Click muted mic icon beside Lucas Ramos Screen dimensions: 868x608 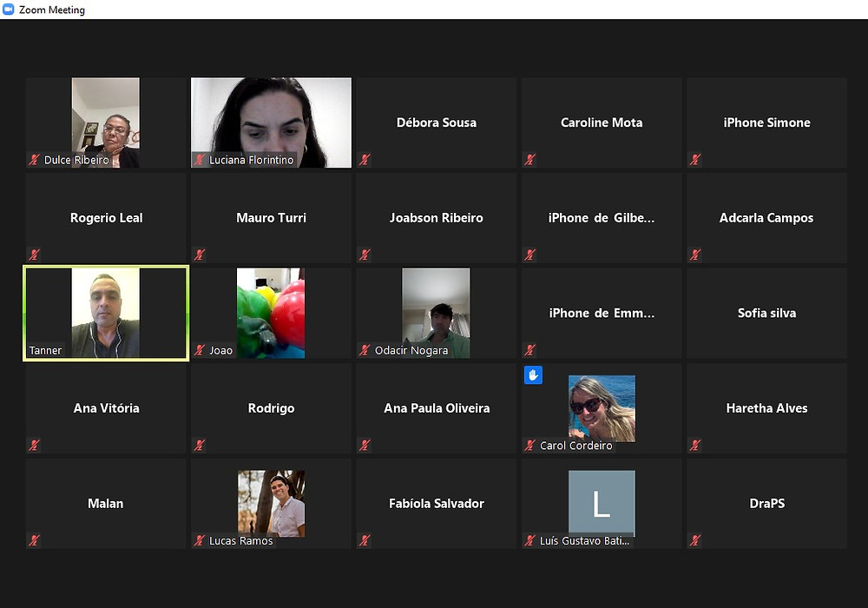200,540
